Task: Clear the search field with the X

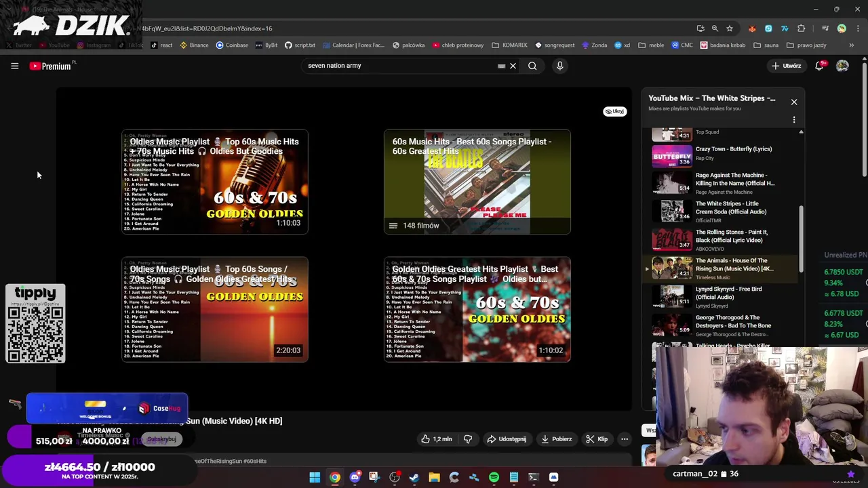Action: [513, 66]
